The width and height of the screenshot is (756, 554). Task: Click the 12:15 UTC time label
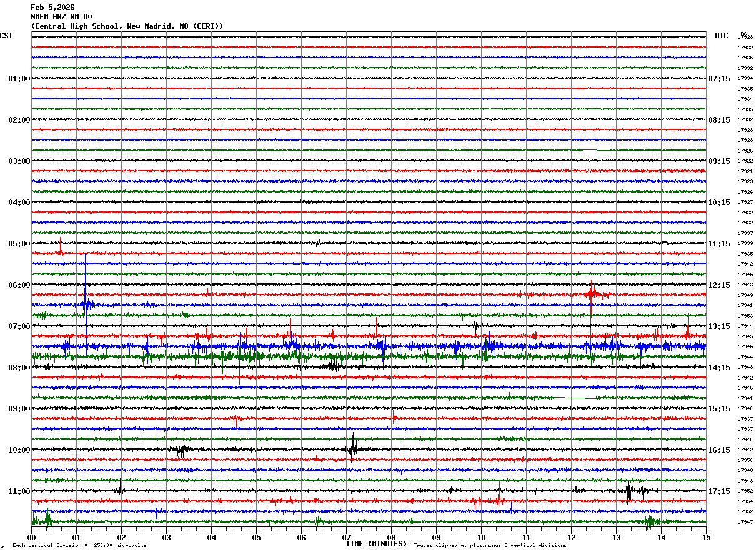tap(719, 285)
